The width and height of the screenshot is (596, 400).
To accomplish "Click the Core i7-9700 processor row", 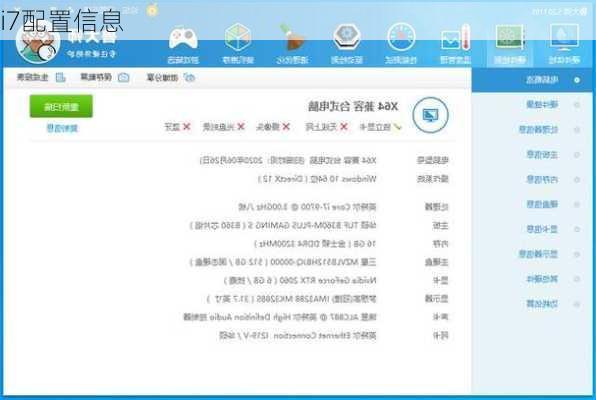I will click(x=307, y=207).
